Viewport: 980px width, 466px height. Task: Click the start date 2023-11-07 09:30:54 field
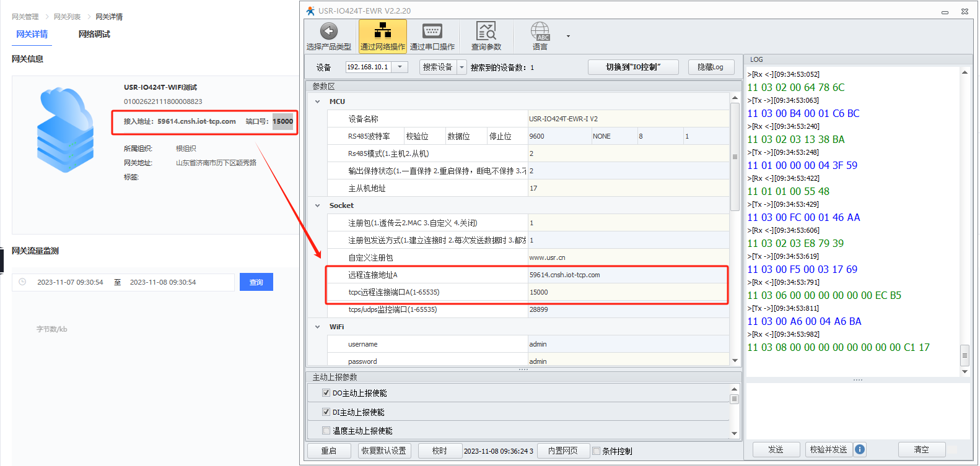point(70,282)
